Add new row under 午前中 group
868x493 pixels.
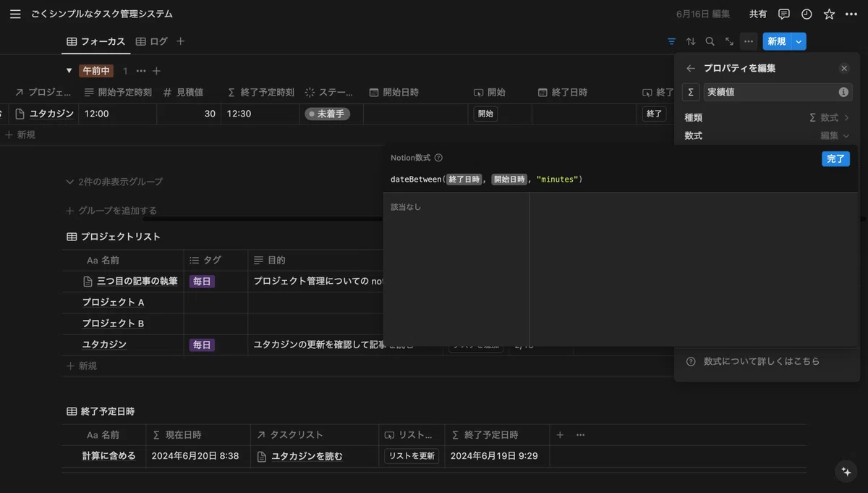[20, 135]
